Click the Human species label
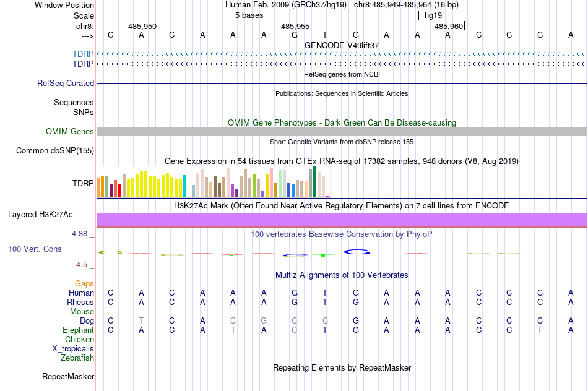This screenshot has height=391, width=588. click(81, 293)
